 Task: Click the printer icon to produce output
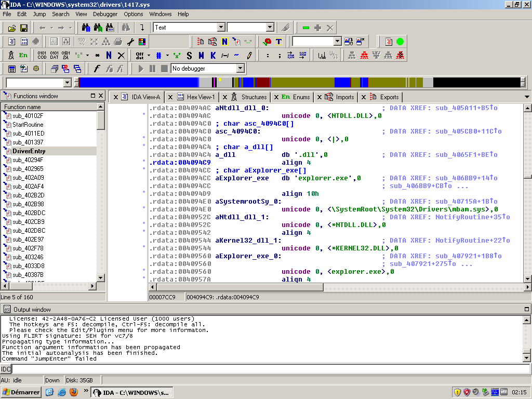click(117, 41)
